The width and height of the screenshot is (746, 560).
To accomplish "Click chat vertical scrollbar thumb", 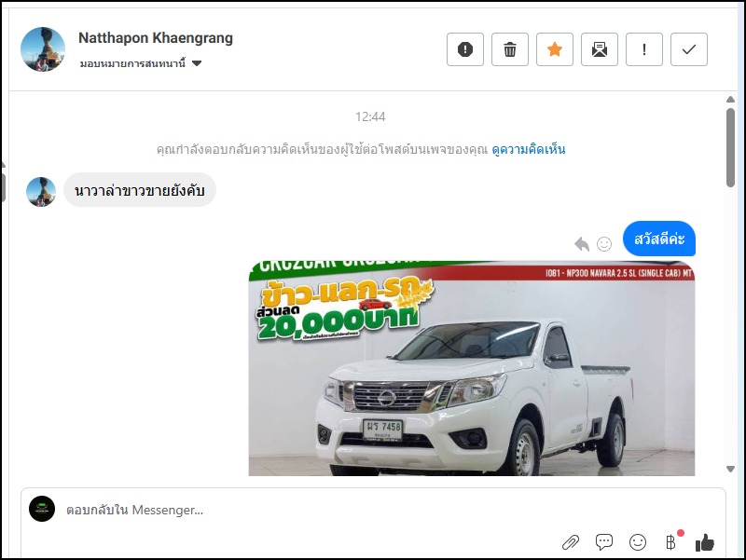I will (730, 148).
